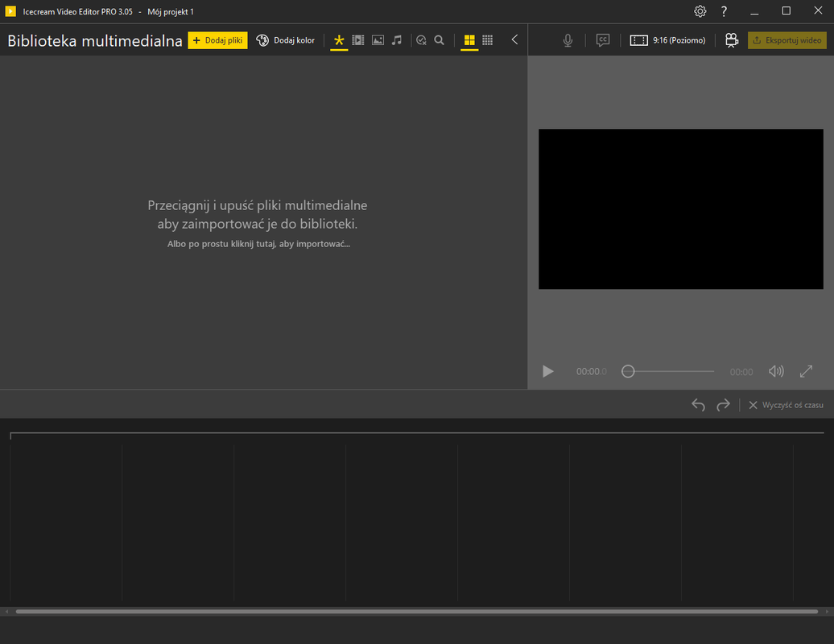
Task: Open the Dodaj kolor color picker
Action: pos(285,40)
